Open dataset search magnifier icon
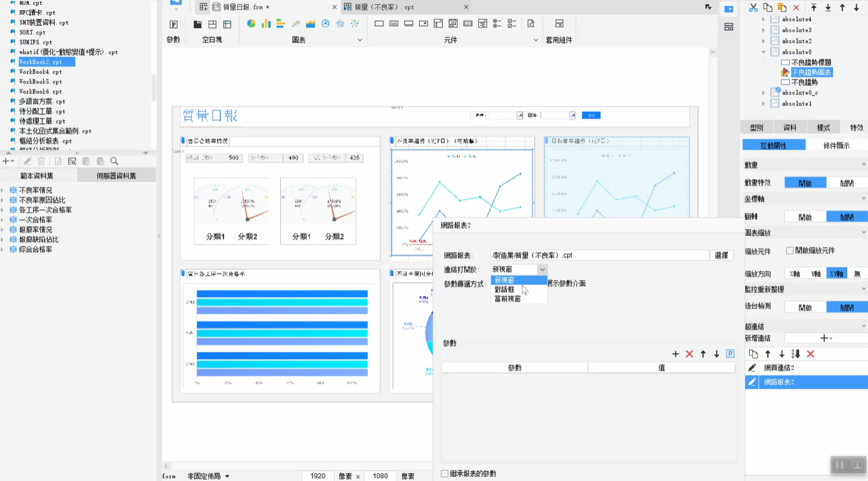Image resolution: width=868 pixels, height=481 pixels. [114, 161]
